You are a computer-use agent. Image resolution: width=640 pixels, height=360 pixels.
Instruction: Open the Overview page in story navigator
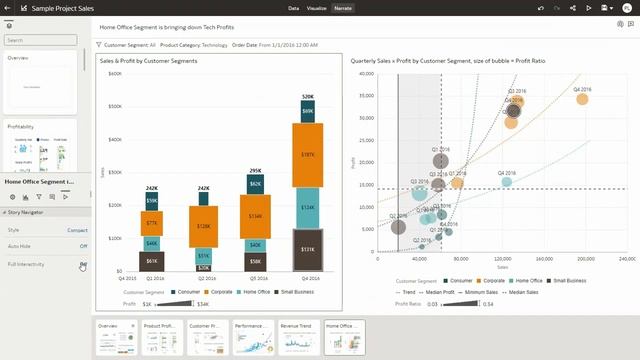[117, 338]
